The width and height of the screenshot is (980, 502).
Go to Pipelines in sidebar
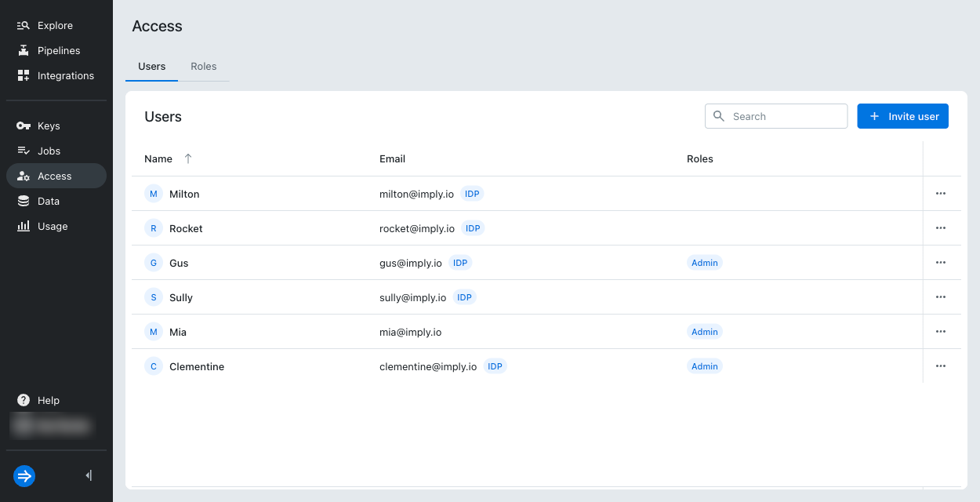(x=56, y=50)
